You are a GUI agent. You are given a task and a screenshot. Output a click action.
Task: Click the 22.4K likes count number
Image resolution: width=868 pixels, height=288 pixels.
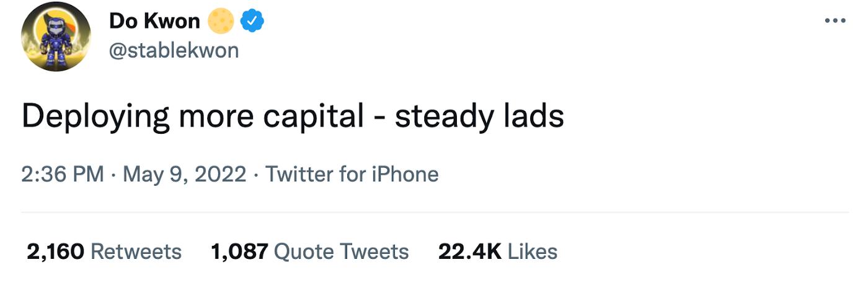point(469,251)
